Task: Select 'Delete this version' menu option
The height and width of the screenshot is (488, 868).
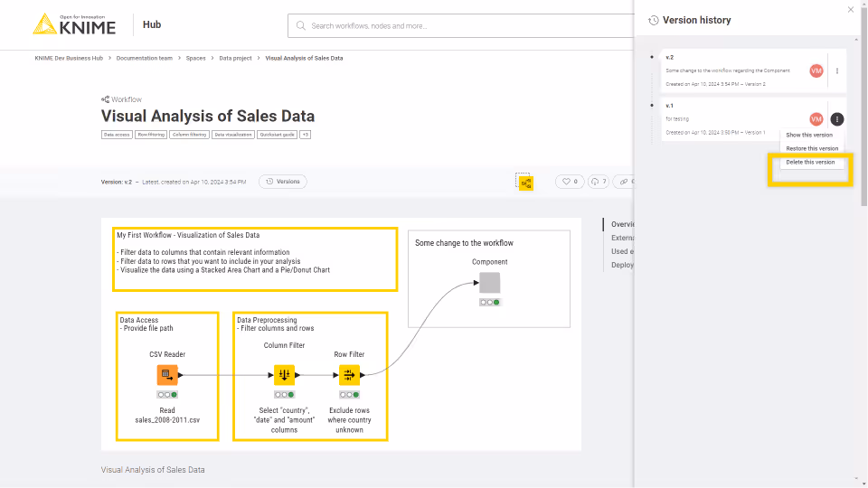Action: 810,163
